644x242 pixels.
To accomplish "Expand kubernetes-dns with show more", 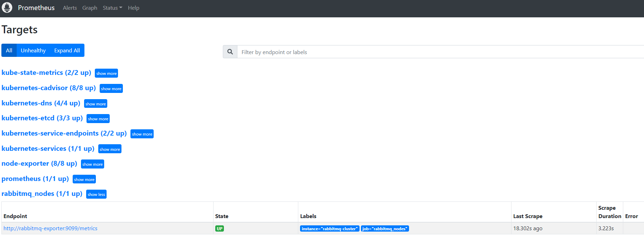I will [96, 104].
